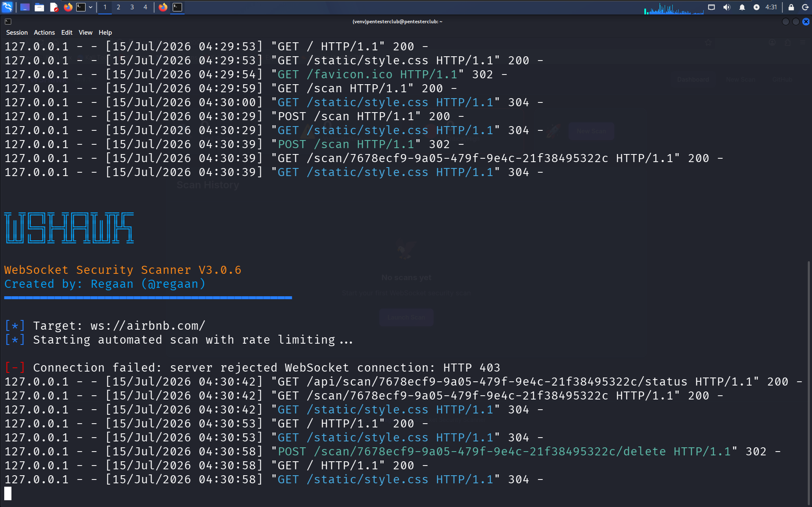
Task: Open the Actions menu
Action: click(44, 33)
